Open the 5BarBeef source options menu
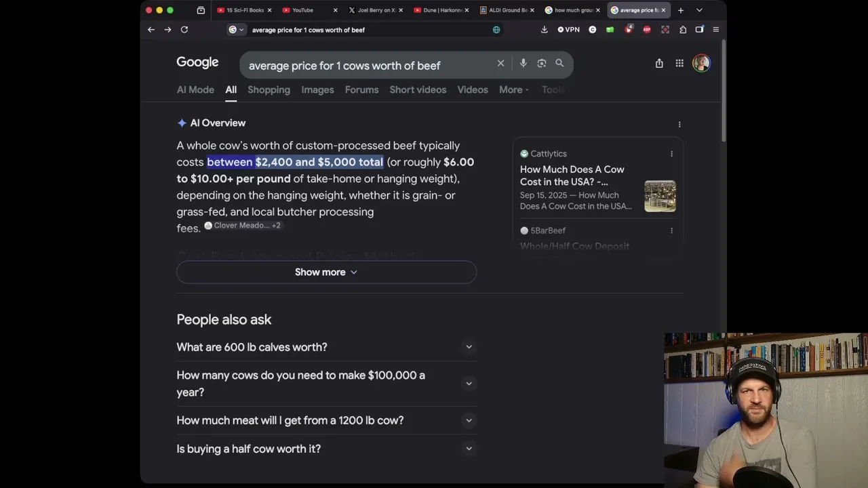Viewport: 868px width, 488px height. pyautogui.click(x=671, y=230)
